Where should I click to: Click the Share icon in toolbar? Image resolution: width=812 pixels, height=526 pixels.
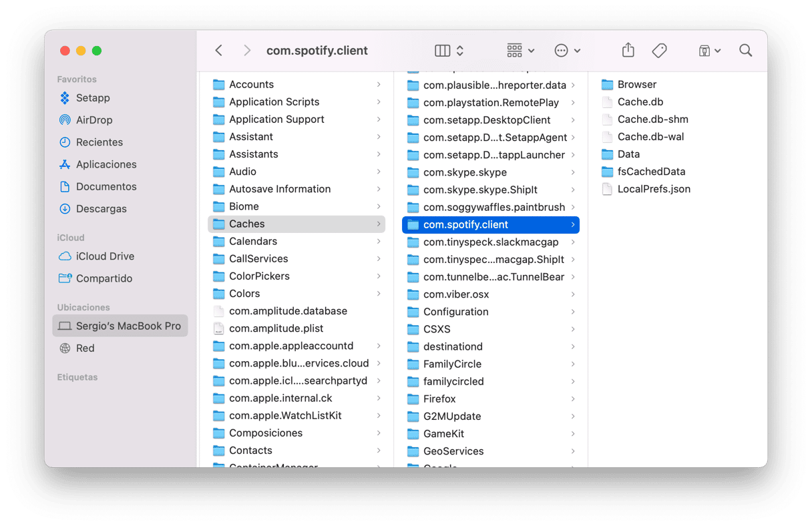(628, 51)
